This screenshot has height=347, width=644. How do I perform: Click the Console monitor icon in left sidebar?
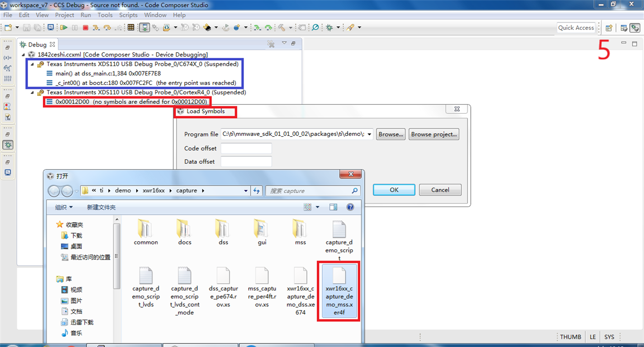click(7, 172)
